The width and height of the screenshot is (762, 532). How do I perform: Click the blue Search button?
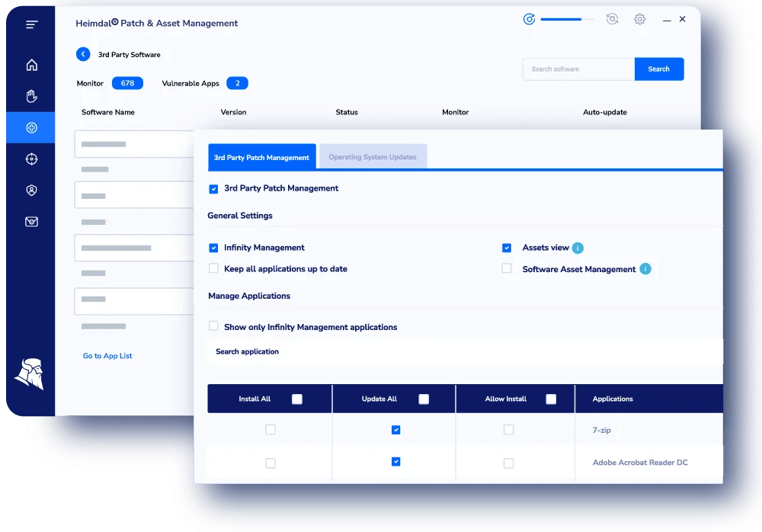click(658, 69)
